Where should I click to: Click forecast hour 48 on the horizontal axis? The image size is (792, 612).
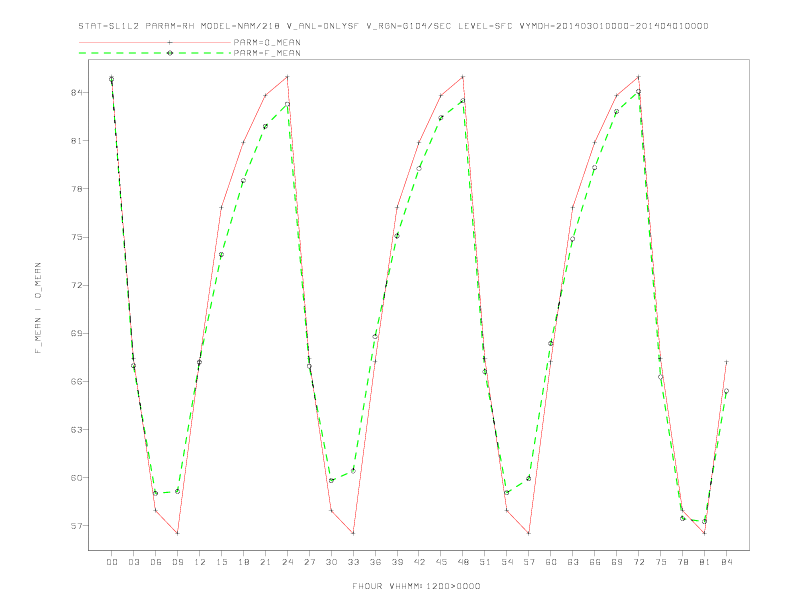463,562
